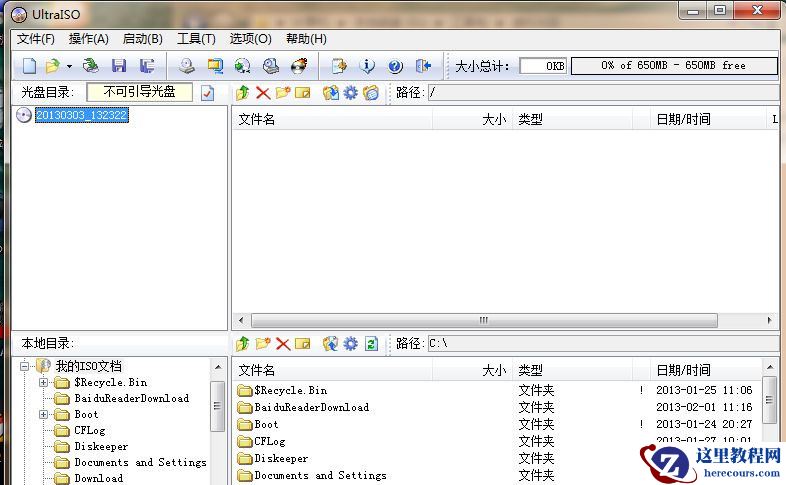Click the red X delete icon in disc toolbar
The width and height of the screenshot is (786, 485).
coord(263,93)
